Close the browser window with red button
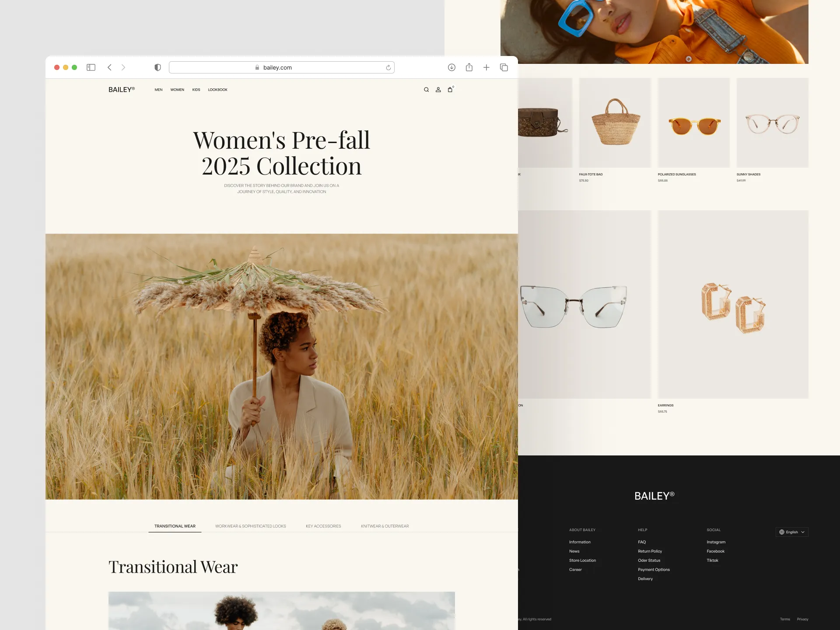The height and width of the screenshot is (630, 840). click(57, 67)
